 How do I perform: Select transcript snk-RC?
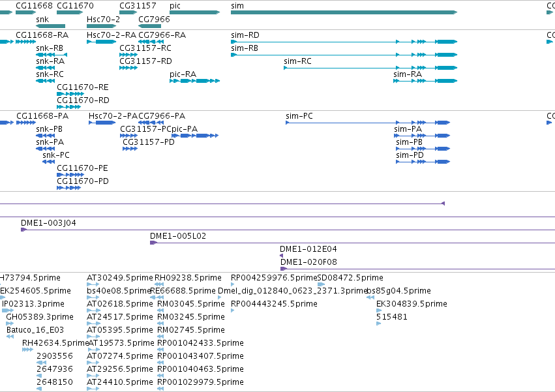[x=45, y=81]
